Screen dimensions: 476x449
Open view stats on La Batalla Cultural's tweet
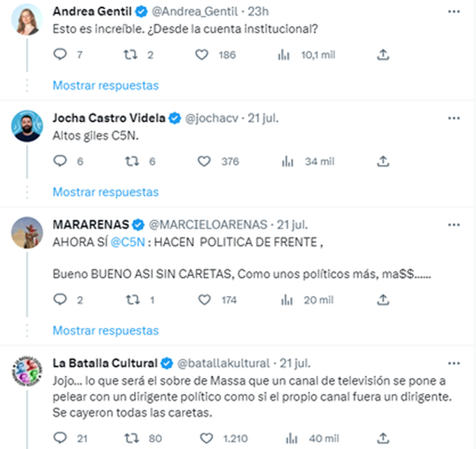292,438
